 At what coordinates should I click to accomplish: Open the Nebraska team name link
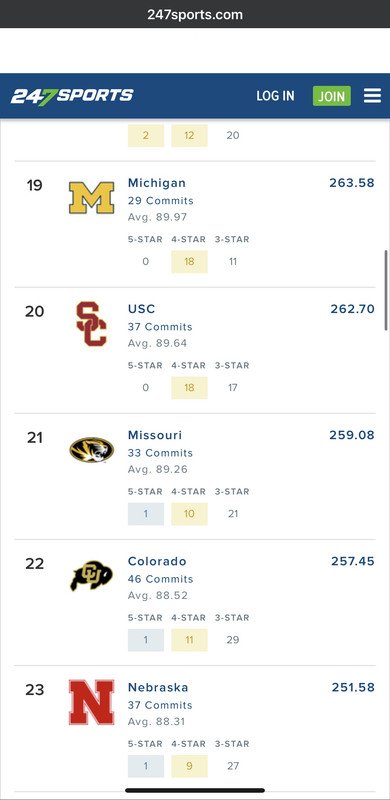click(x=158, y=687)
